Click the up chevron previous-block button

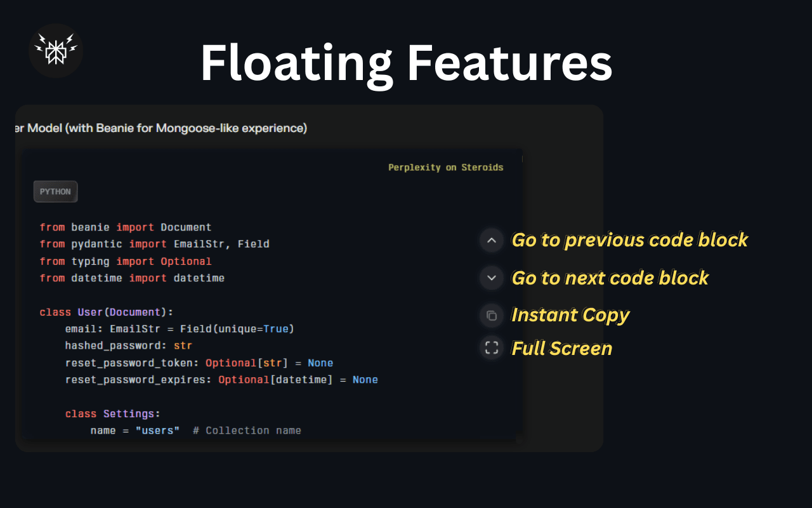(491, 240)
